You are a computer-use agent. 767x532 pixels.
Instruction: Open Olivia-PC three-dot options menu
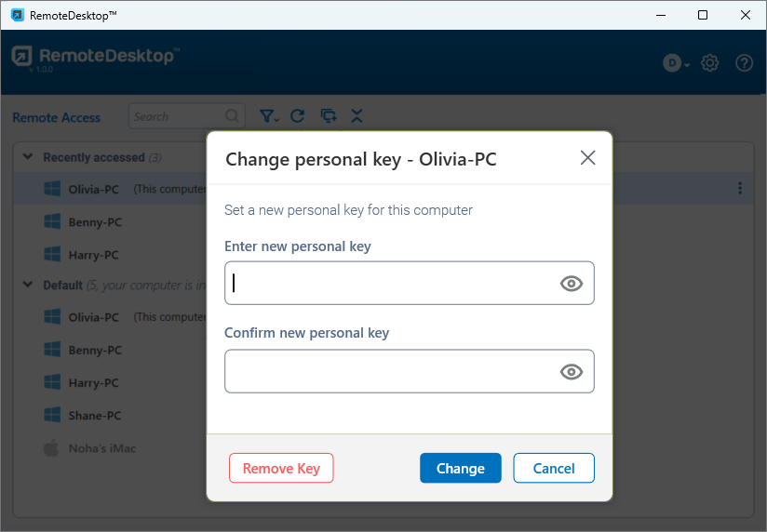click(740, 189)
